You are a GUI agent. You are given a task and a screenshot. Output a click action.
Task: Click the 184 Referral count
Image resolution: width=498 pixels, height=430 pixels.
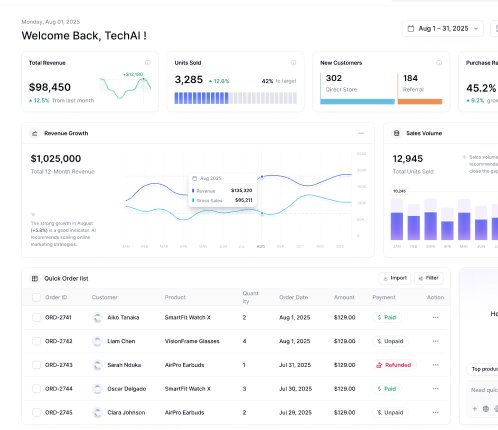410,78
